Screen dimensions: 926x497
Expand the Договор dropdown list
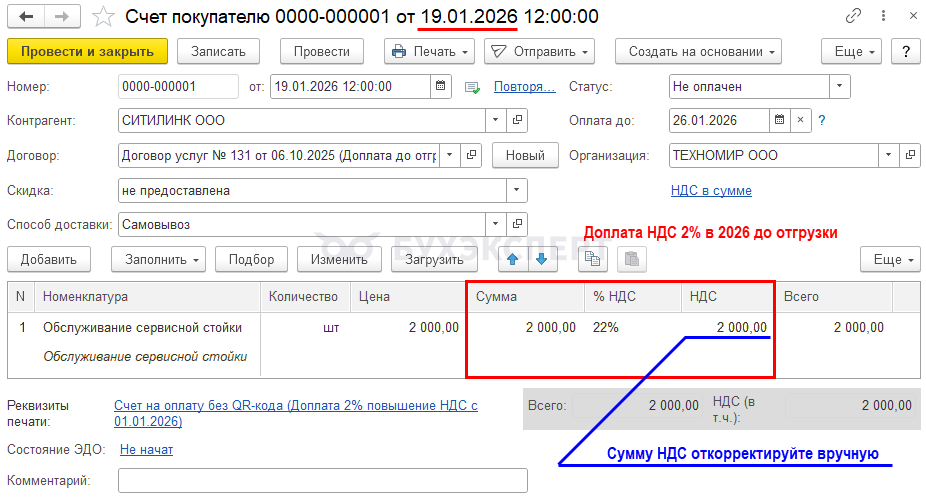click(449, 155)
